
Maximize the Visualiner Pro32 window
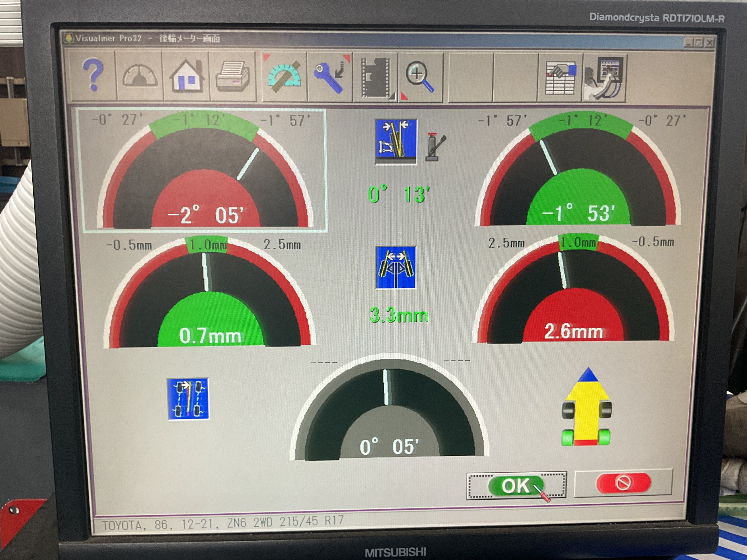699,43
